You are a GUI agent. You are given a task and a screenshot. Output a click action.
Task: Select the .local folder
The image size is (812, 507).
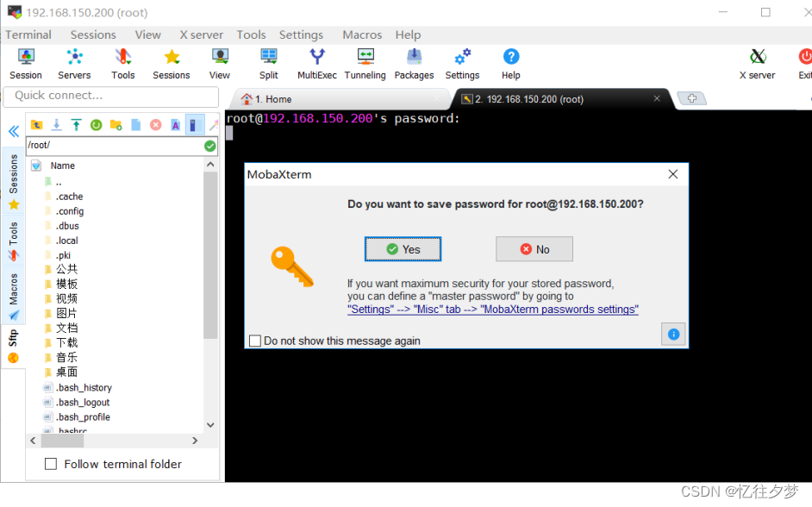tap(66, 241)
